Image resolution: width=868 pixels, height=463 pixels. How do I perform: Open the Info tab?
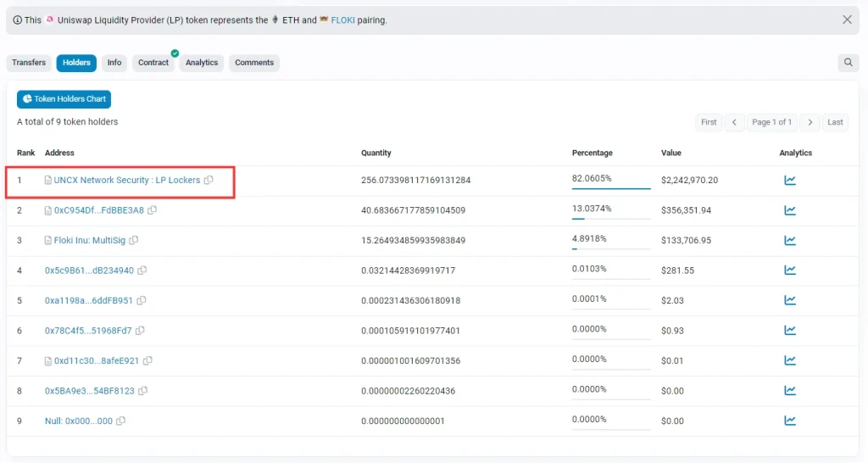click(x=114, y=63)
